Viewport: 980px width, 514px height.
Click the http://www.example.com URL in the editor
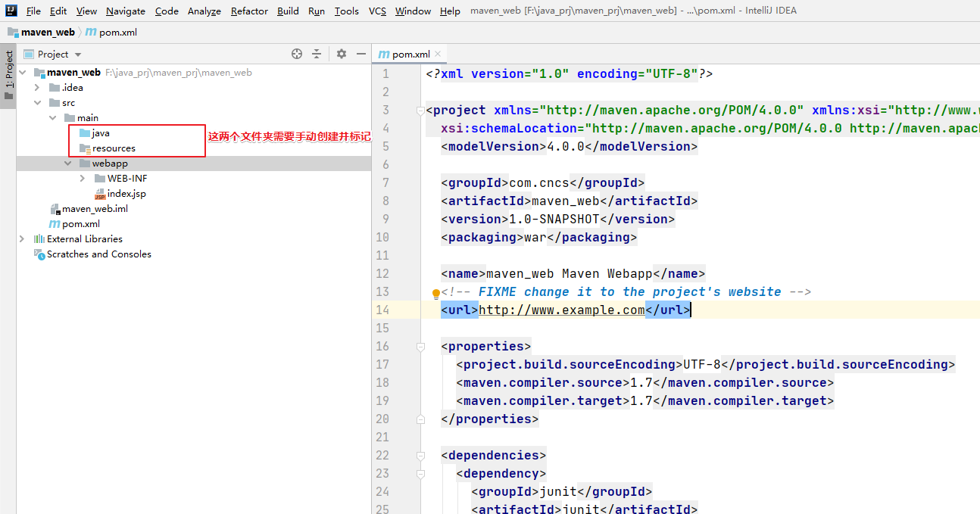(x=562, y=310)
